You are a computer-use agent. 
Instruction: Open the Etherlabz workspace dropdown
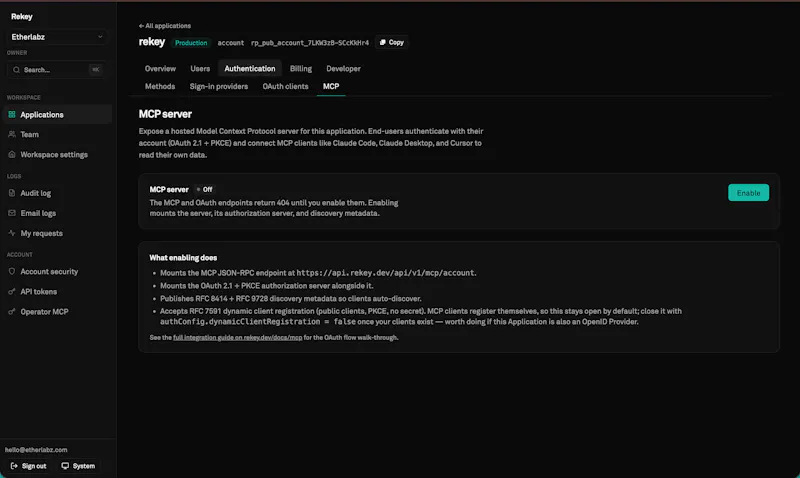tap(57, 37)
